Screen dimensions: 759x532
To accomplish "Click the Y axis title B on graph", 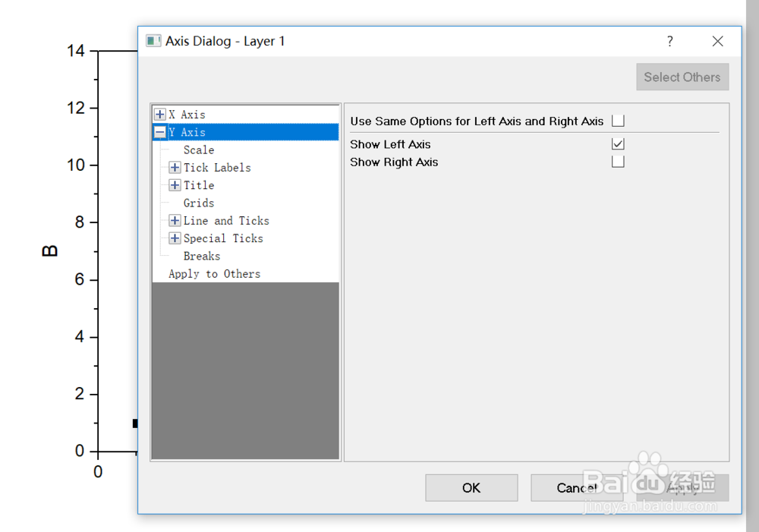I will [49, 250].
